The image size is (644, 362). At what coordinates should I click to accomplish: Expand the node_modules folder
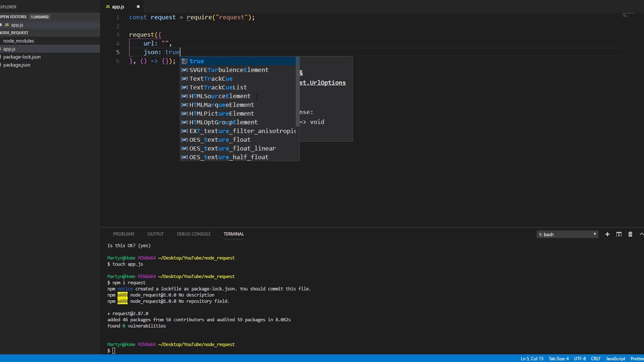[x=18, y=41]
